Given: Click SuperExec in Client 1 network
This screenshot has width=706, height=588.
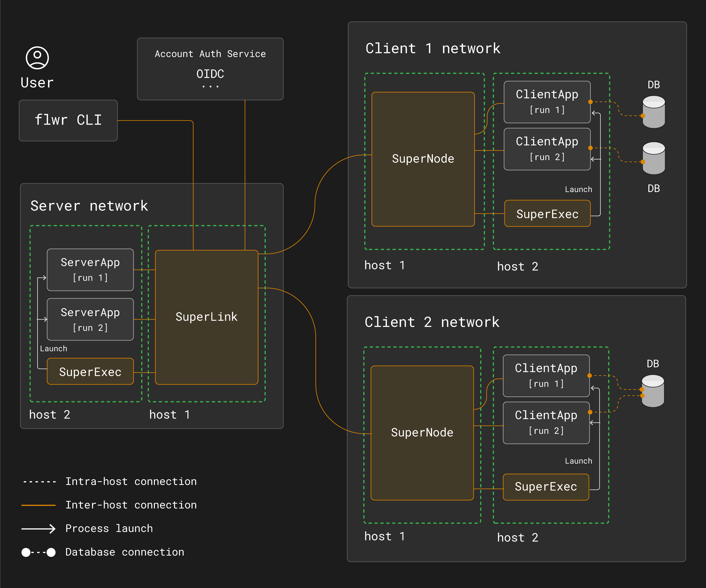Looking at the screenshot, I should pyautogui.click(x=547, y=213).
